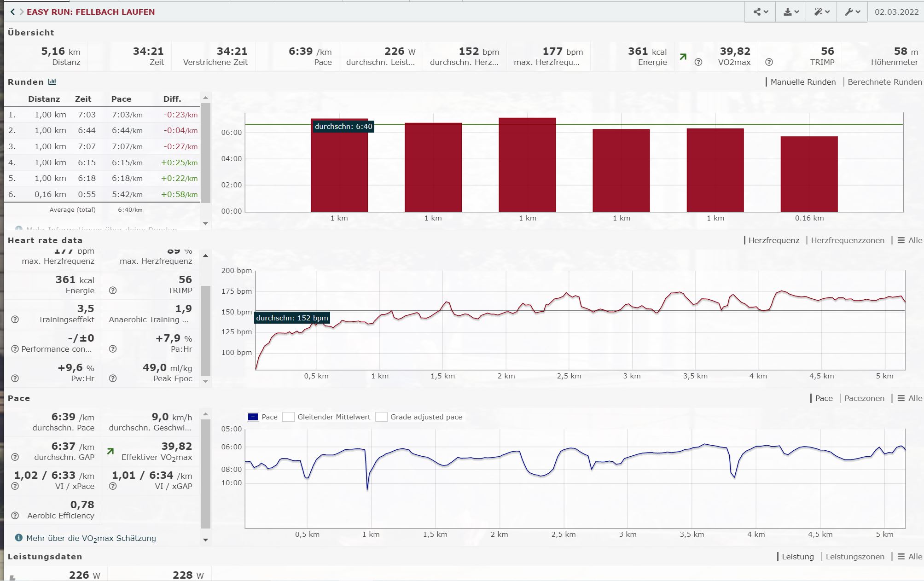Toggle the Grade adjusted pace checkbox
Viewport: 924px width, 581px height.
pyautogui.click(x=381, y=417)
